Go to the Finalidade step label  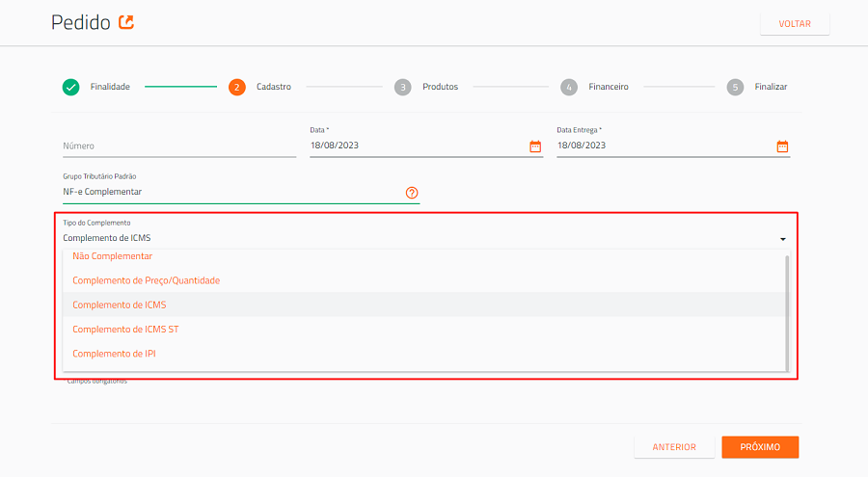point(110,87)
